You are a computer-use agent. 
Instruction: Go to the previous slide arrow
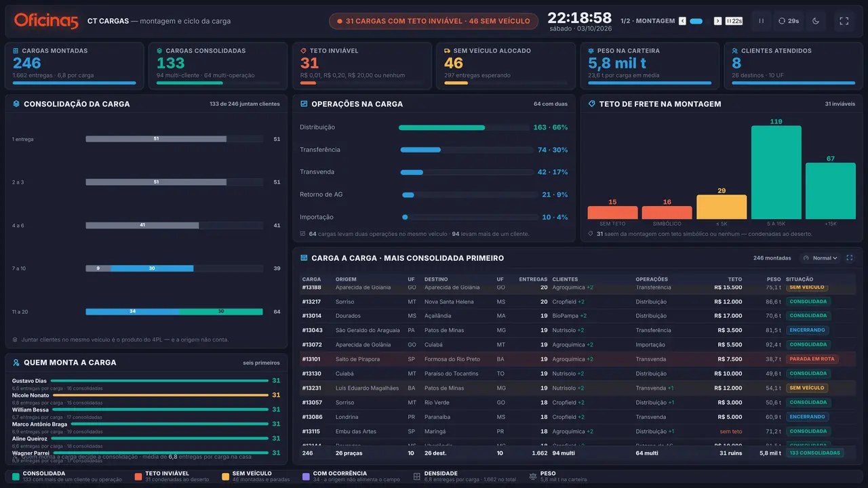click(682, 21)
